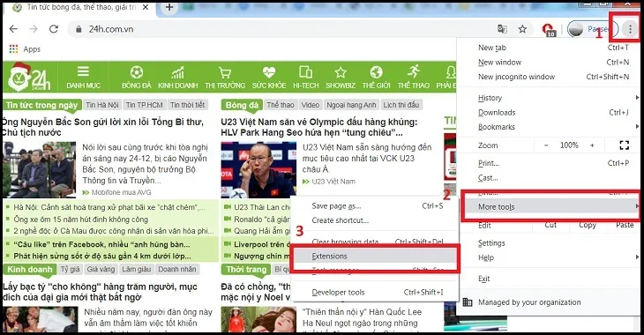Expand the Bookmarks submenu
644x335 pixels.
coord(549,127)
